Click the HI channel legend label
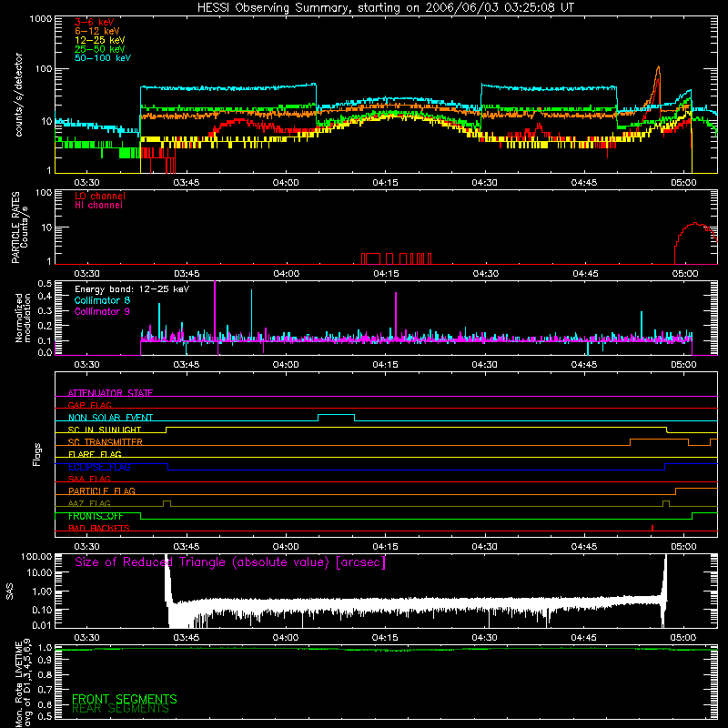Screen dimensions: 728x728 tap(98, 206)
